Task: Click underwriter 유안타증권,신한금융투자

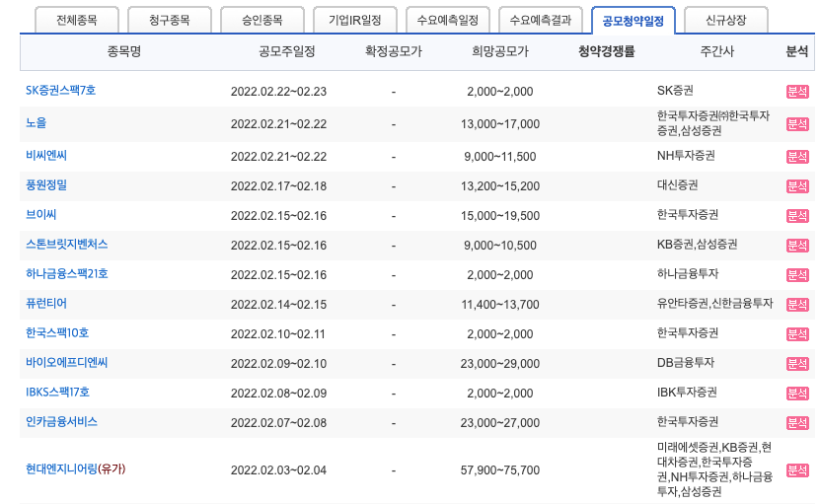Action: [714, 303]
